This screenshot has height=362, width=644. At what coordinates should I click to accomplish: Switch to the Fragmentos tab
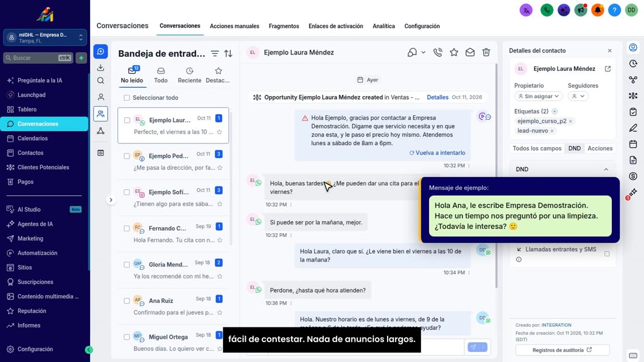(x=284, y=26)
